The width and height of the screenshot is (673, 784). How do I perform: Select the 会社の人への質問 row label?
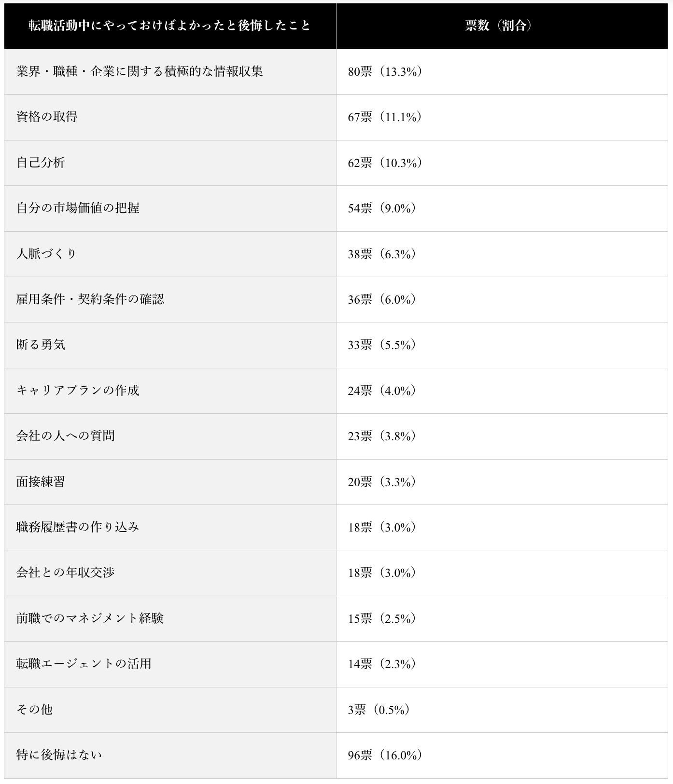click(x=66, y=436)
